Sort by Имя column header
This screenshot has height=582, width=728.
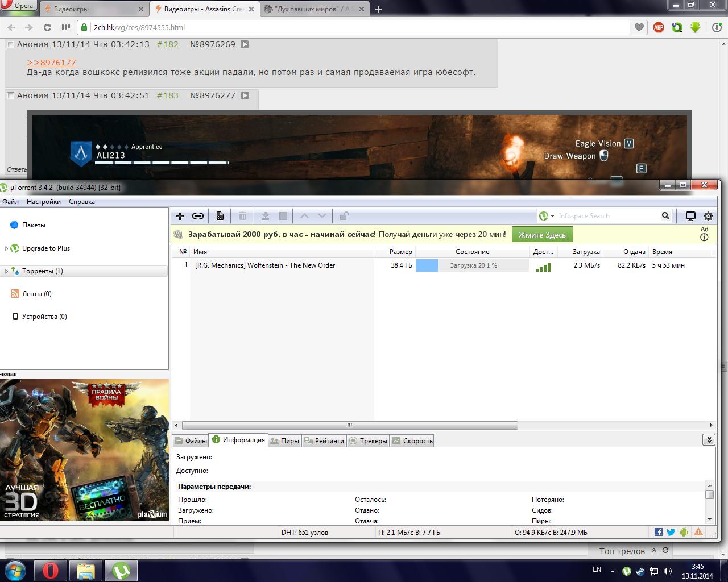pos(282,252)
